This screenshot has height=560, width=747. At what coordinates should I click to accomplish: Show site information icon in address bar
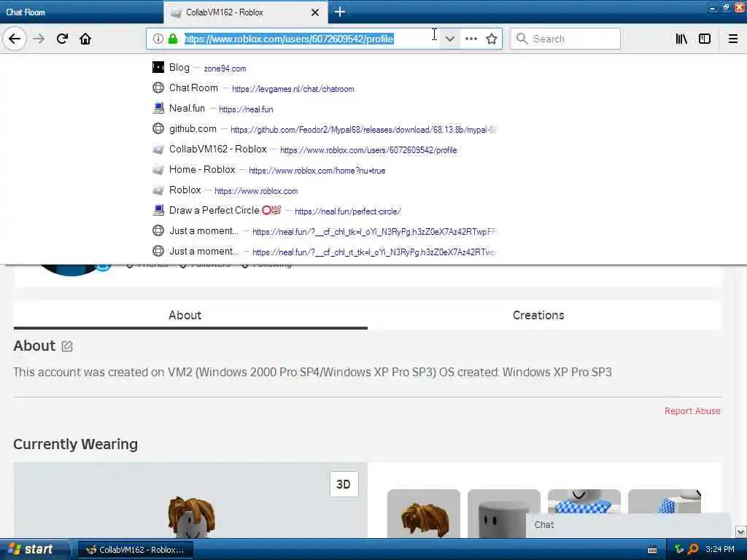click(158, 39)
